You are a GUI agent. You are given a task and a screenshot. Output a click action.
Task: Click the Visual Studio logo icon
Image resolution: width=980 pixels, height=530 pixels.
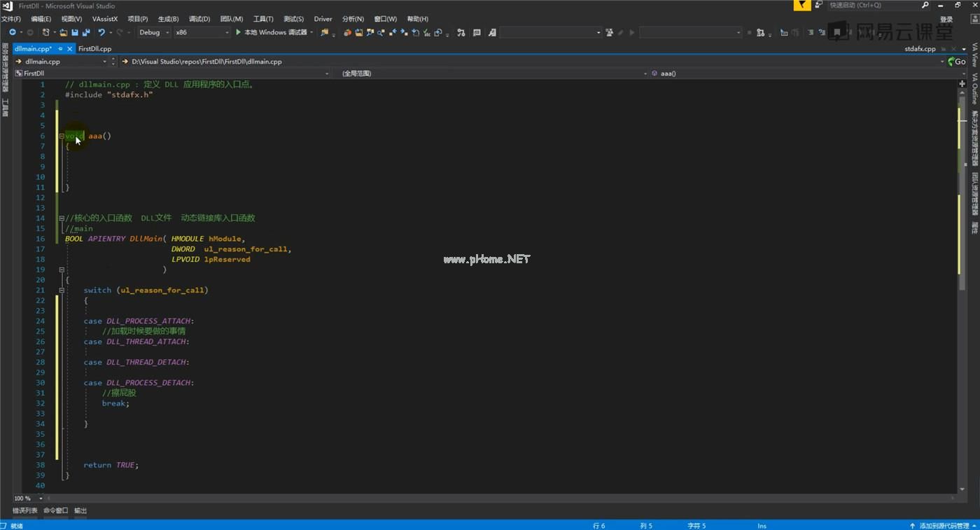click(x=7, y=6)
